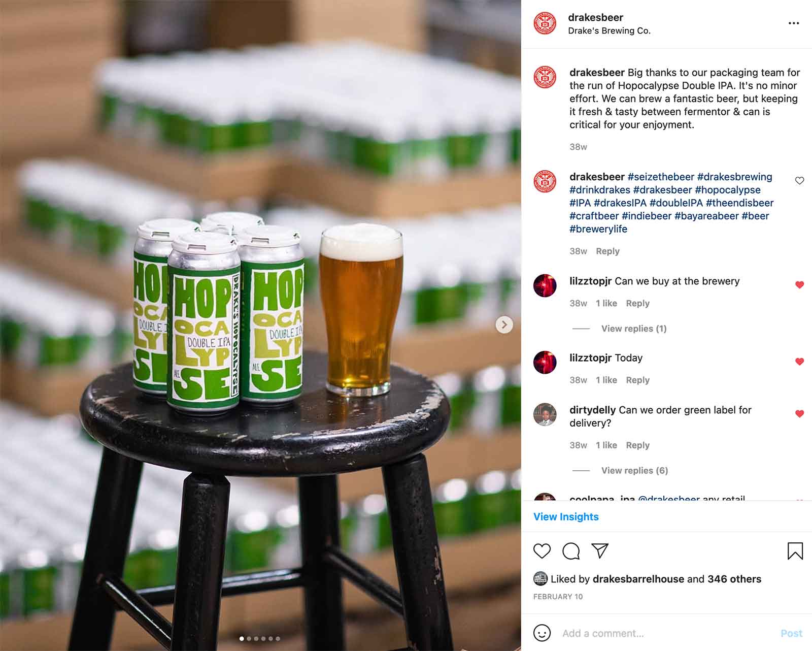Focus the 'Add a comment…' field
812x651 pixels.
667,633
